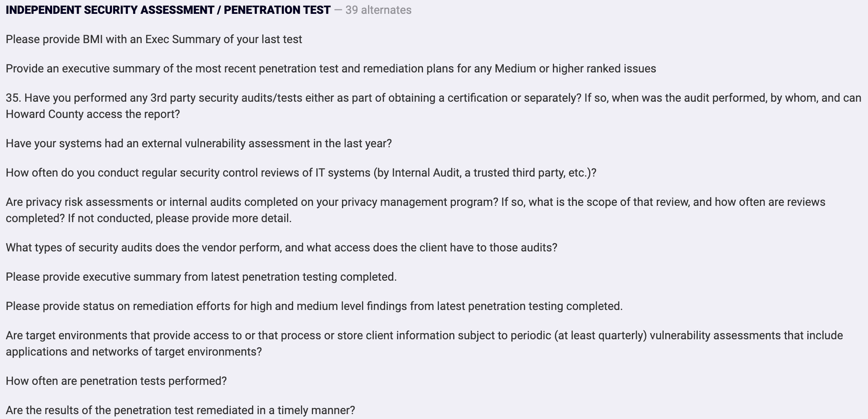Viewport: 868px width, 419px height.
Task: Click the BMI Exec Summary question
Action: tap(154, 39)
